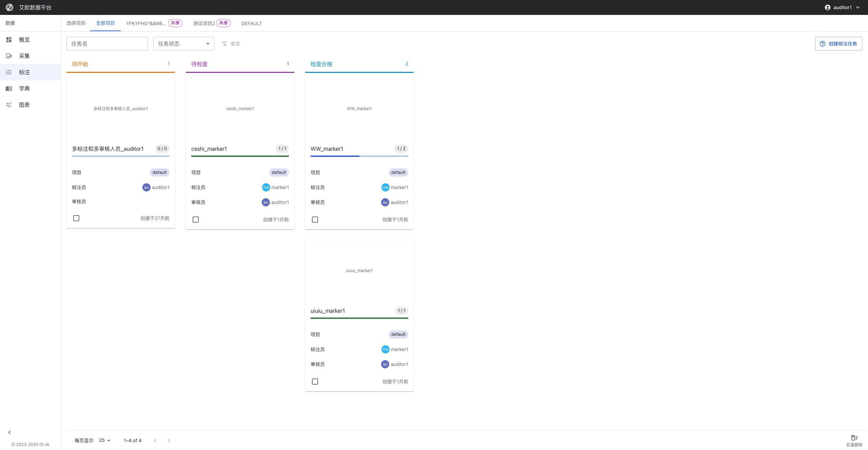Collapse the sidebar with left chevron
The image size is (868, 450).
(9, 432)
